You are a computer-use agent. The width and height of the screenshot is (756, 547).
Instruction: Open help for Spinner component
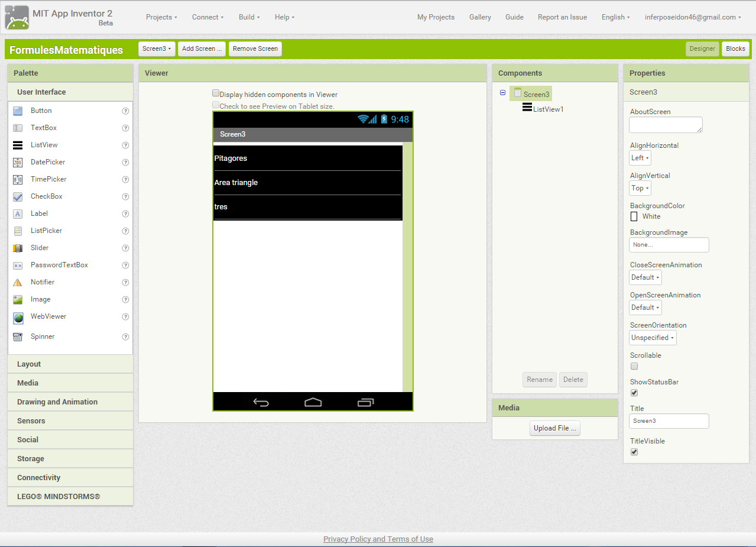coord(125,337)
